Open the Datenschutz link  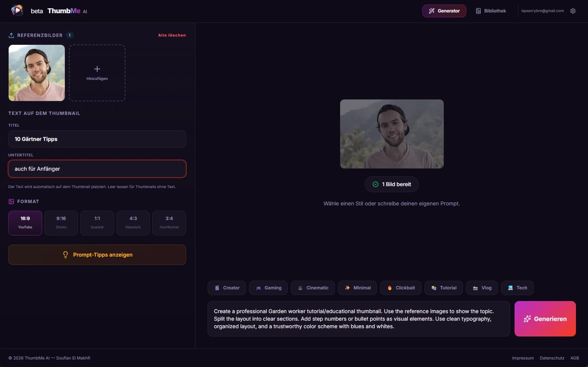pos(552,358)
